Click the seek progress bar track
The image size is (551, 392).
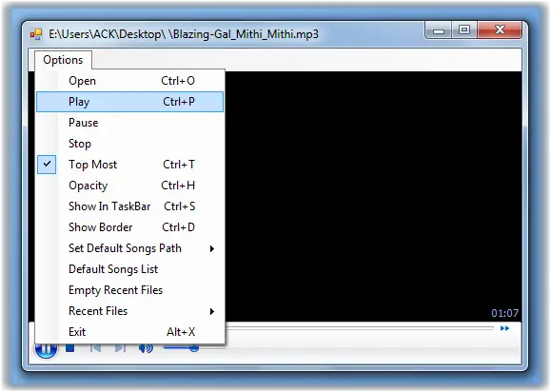360,328
